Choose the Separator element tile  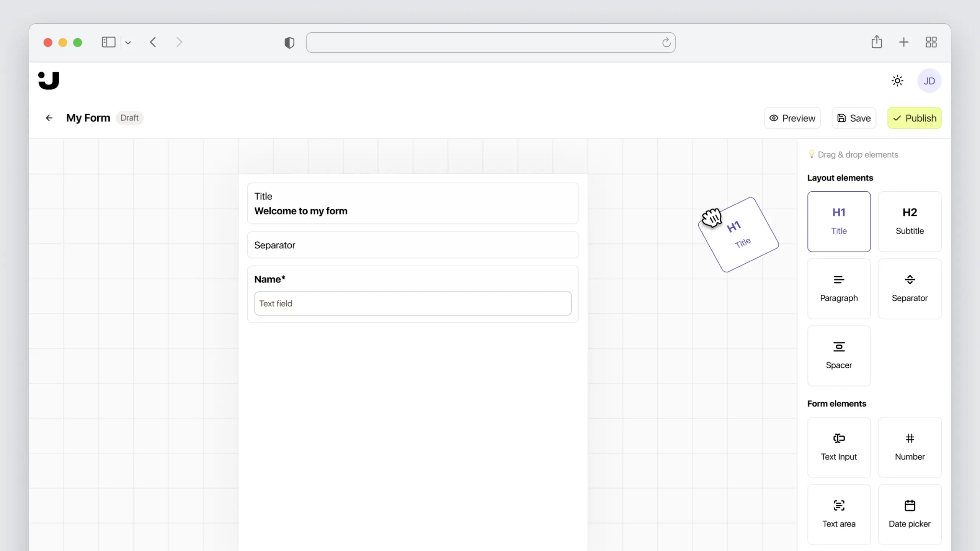tap(910, 289)
